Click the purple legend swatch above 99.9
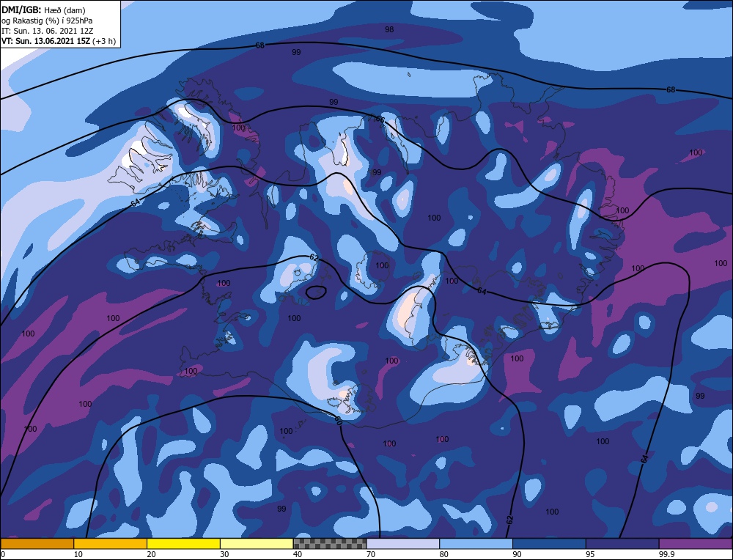This screenshot has height=560, width=733. (696, 544)
